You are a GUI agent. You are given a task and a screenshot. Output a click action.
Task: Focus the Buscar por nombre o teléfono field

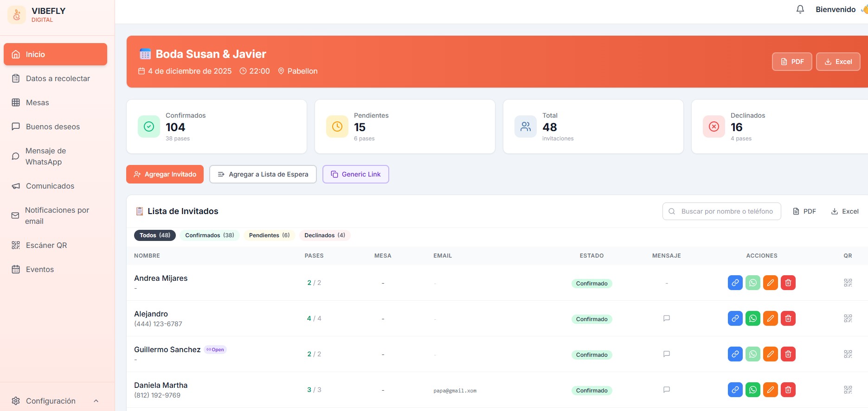point(722,211)
